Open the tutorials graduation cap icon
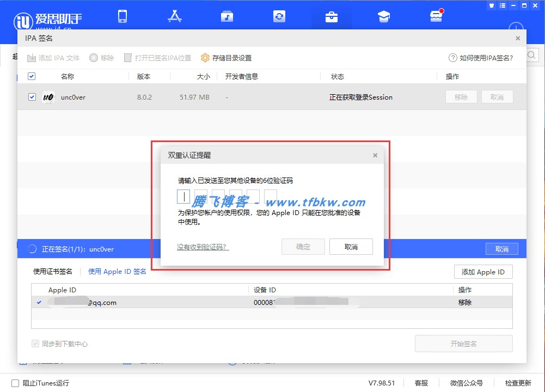This screenshot has width=545, height=392. coord(383,16)
